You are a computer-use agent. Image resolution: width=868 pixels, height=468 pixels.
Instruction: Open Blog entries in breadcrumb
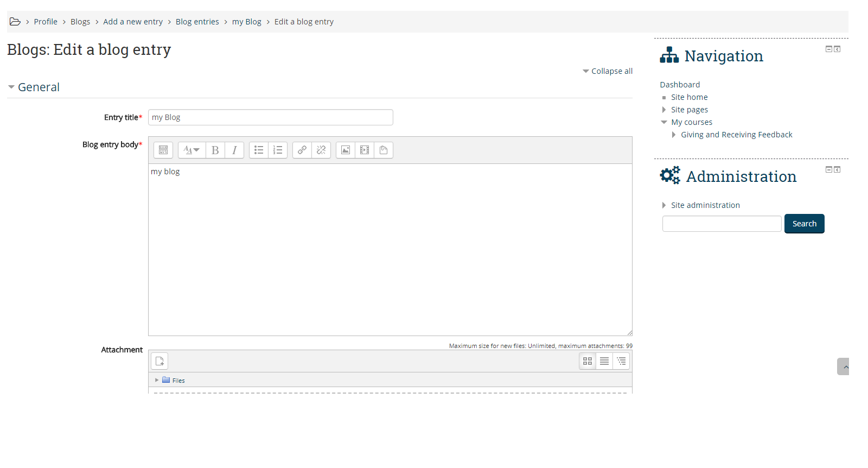point(197,22)
